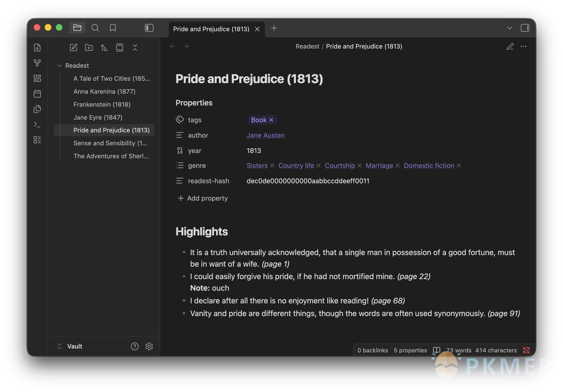Viewport: 563px width, 392px height.
Task: Open the Sisters genre link
Action: [257, 165]
